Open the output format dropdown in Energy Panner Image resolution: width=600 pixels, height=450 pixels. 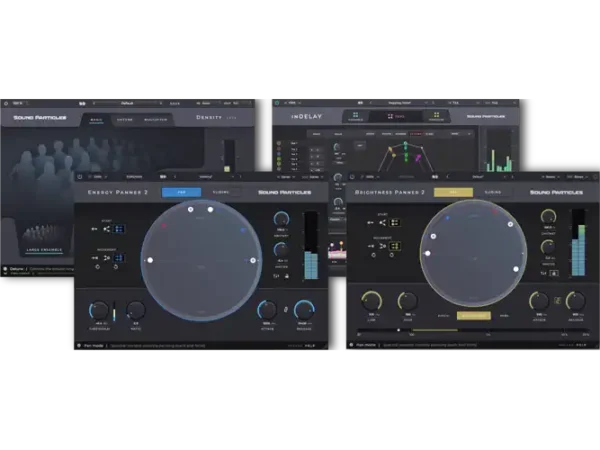312,177
